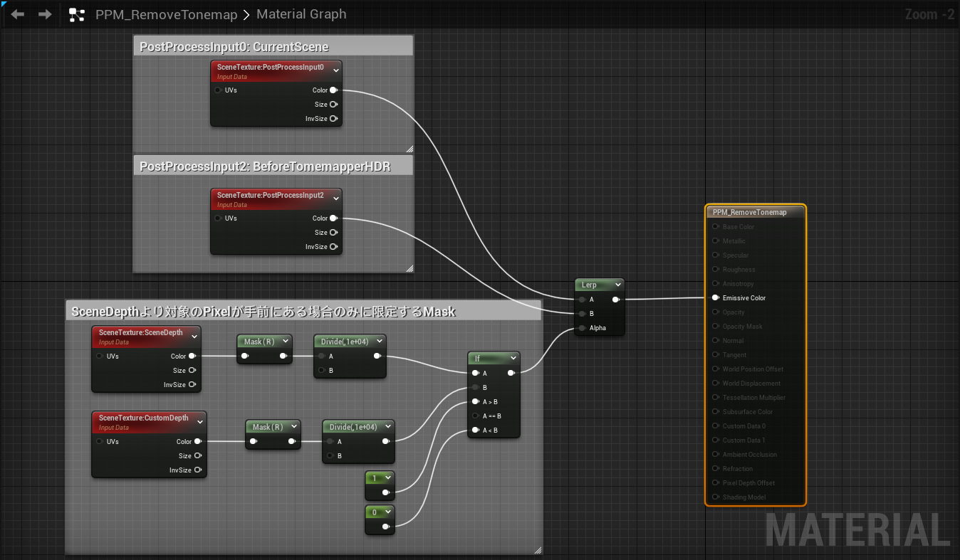Click Color output pin of SceneDepth node
960x560 pixels.
(192, 356)
